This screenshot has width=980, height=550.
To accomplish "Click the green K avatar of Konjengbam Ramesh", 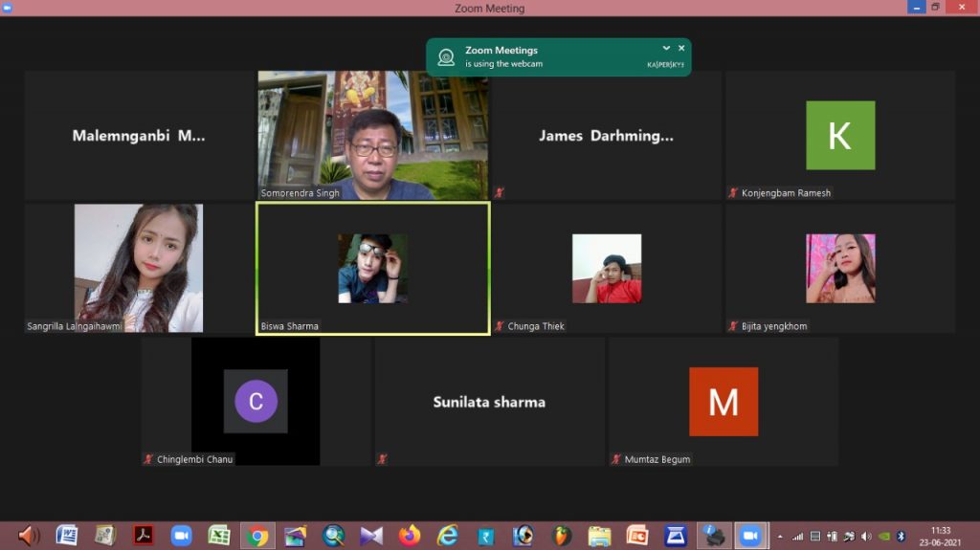I will tap(839, 135).
